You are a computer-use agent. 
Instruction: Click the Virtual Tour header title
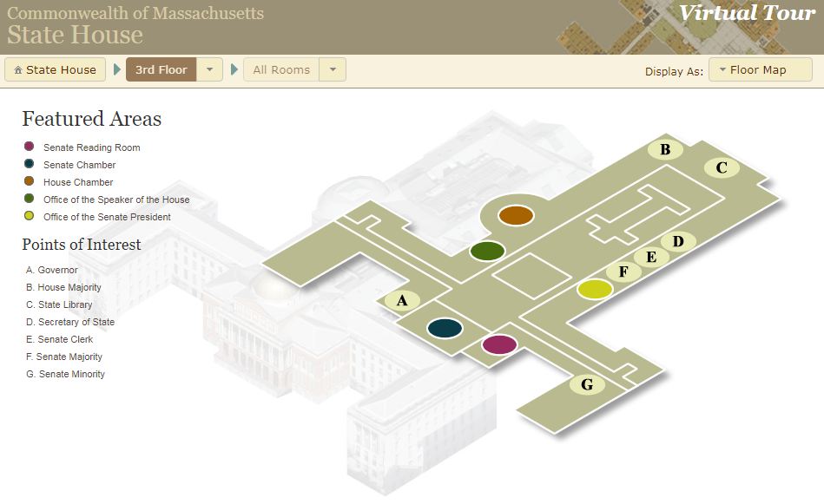pyautogui.click(x=747, y=13)
